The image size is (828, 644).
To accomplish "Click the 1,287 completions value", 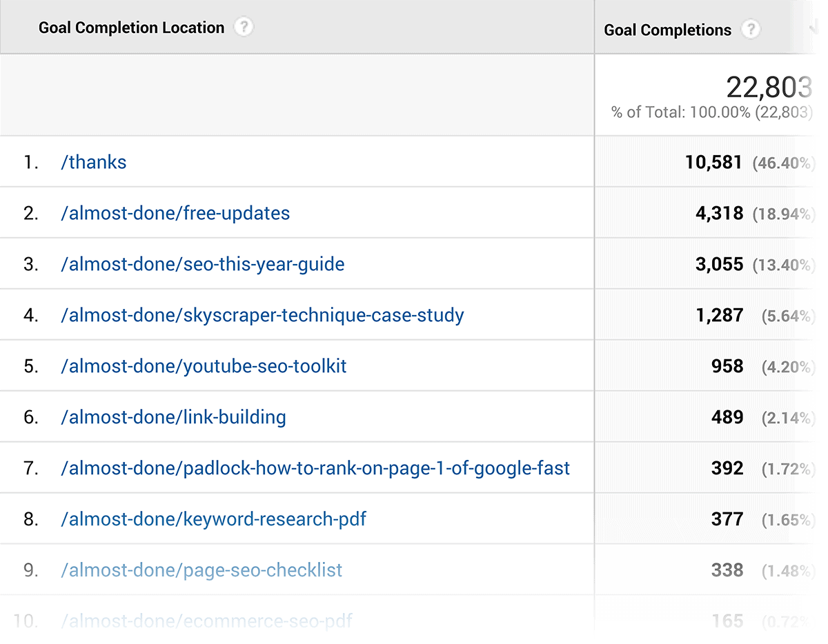I will click(720, 315).
